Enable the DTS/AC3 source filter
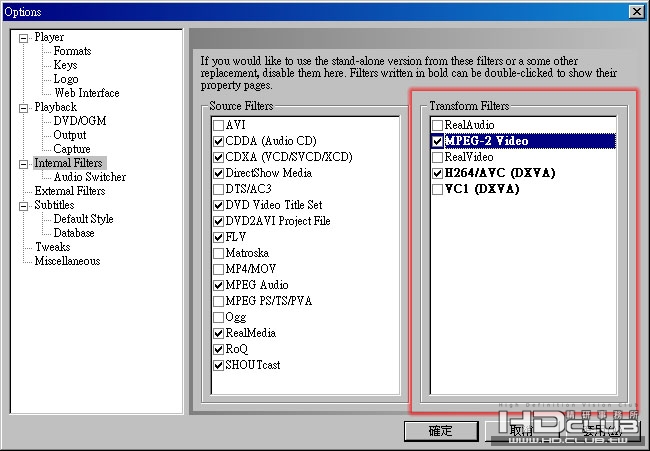This screenshot has height=451, width=650. coord(218,189)
